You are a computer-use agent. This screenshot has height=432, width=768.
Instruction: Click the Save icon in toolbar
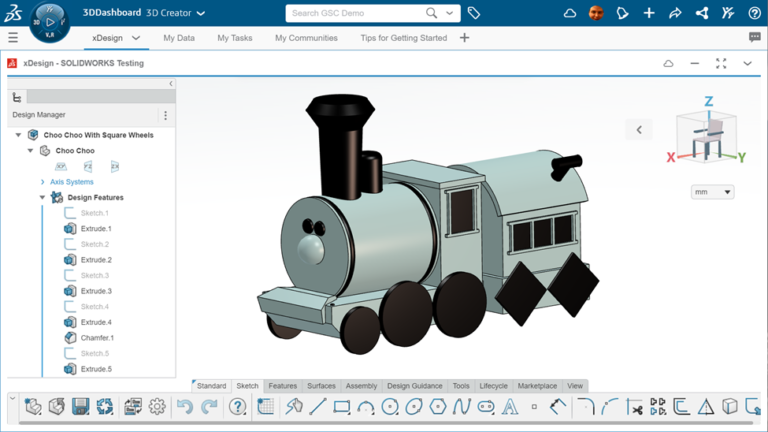coord(81,407)
